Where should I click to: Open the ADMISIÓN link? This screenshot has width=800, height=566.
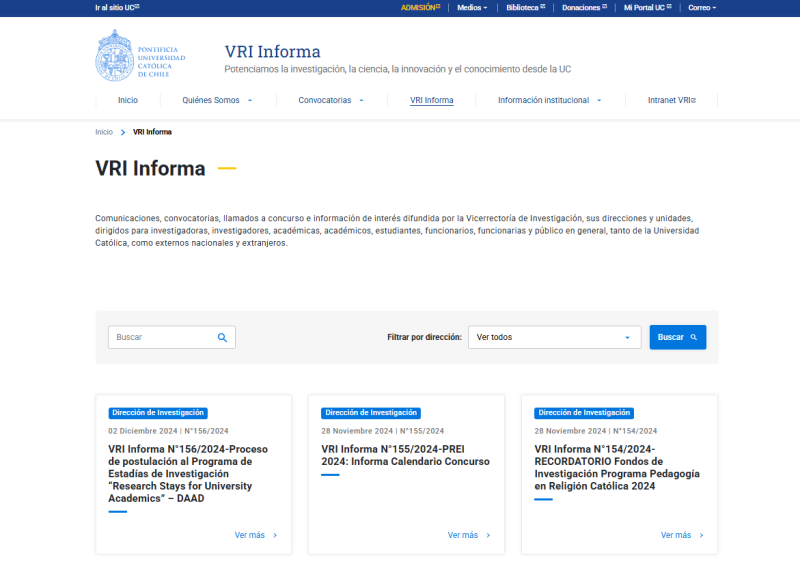pyautogui.click(x=420, y=8)
